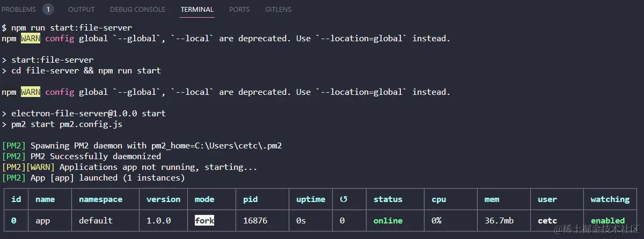The height and width of the screenshot is (239, 644).
Task: Click the 'user' column header
Action: click(547, 199)
